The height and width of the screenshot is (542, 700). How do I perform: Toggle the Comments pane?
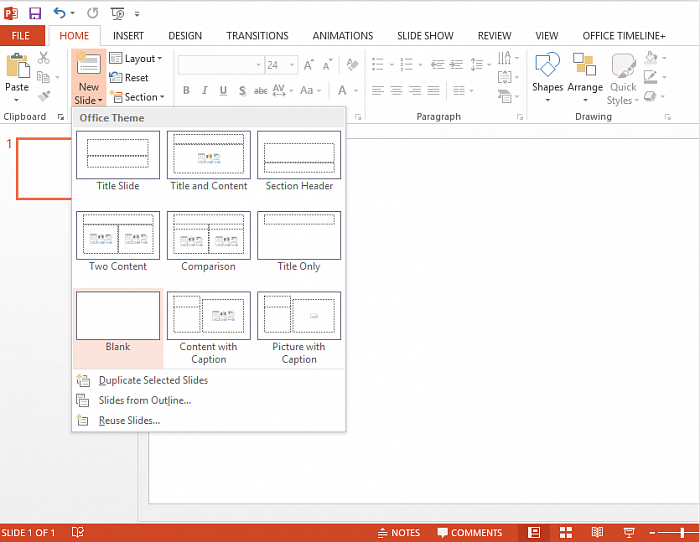tap(468, 532)
